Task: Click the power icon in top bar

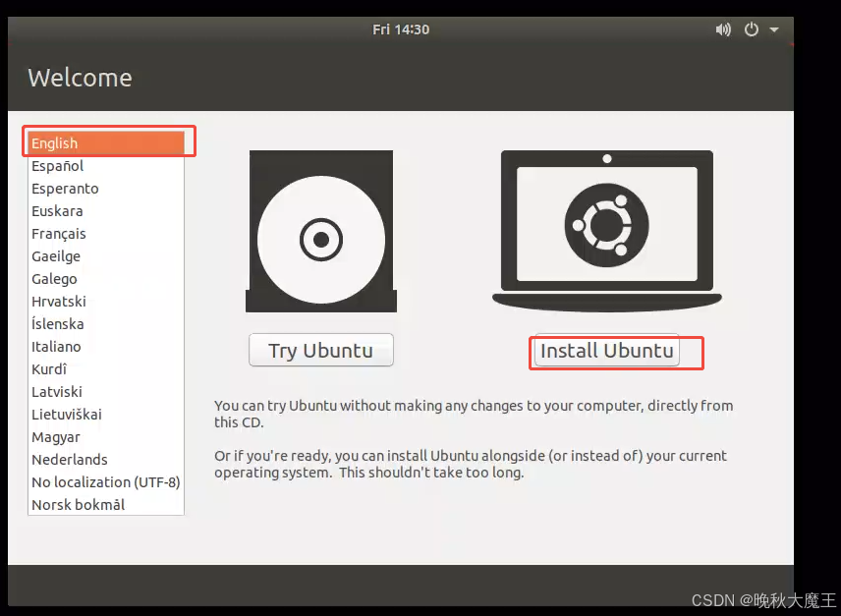Action: point(752,29)
